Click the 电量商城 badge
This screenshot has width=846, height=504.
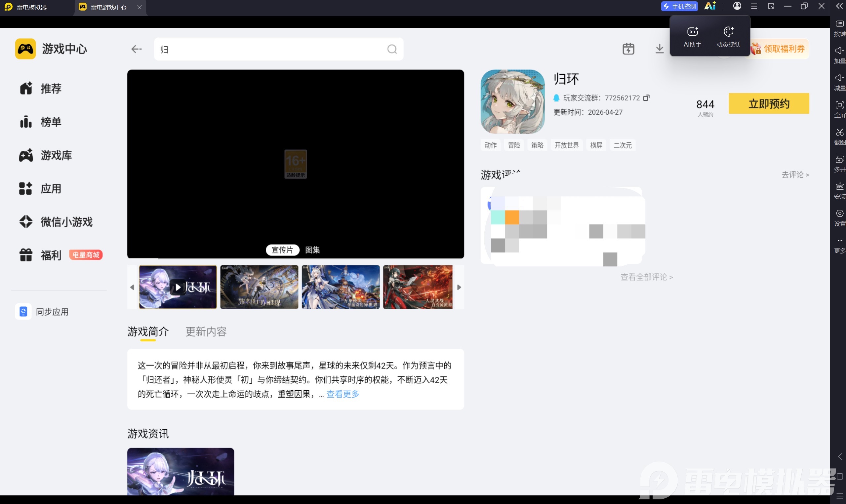(86, 255)
